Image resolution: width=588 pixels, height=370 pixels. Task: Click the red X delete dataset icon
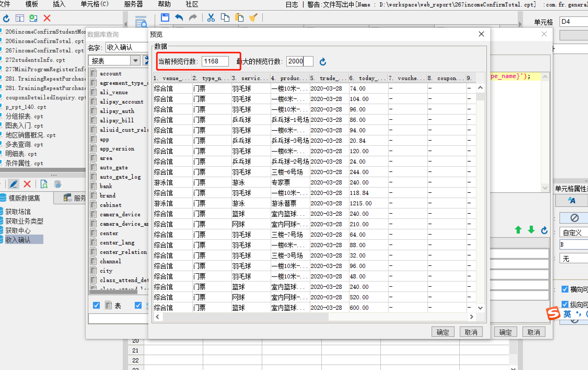(x=27, y=184)
